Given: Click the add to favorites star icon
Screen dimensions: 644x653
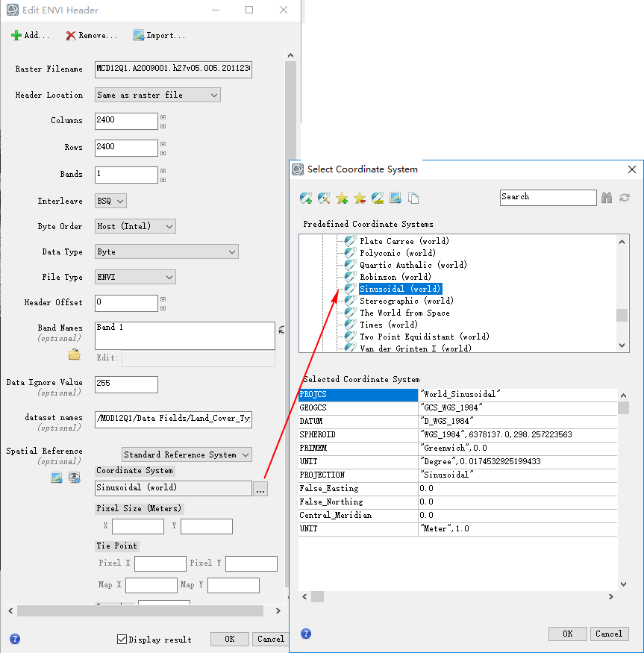Looking at the screenshot, I should tap(342, 199).
